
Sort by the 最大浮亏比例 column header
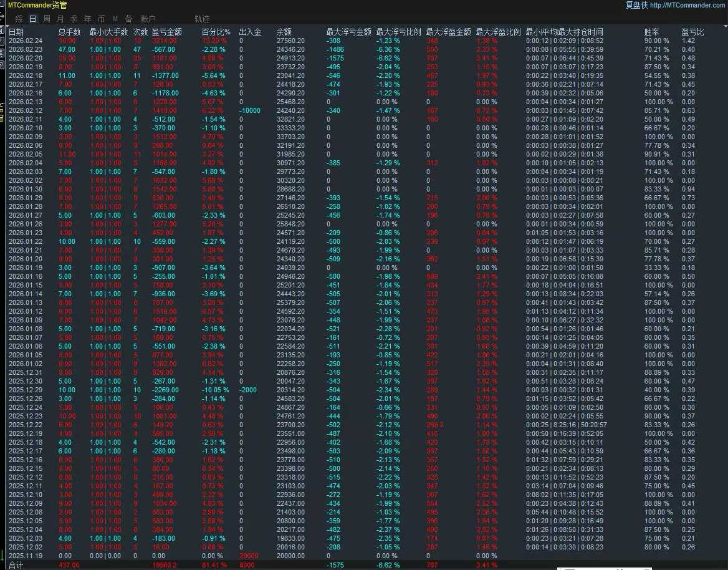[x=398, y=32]
